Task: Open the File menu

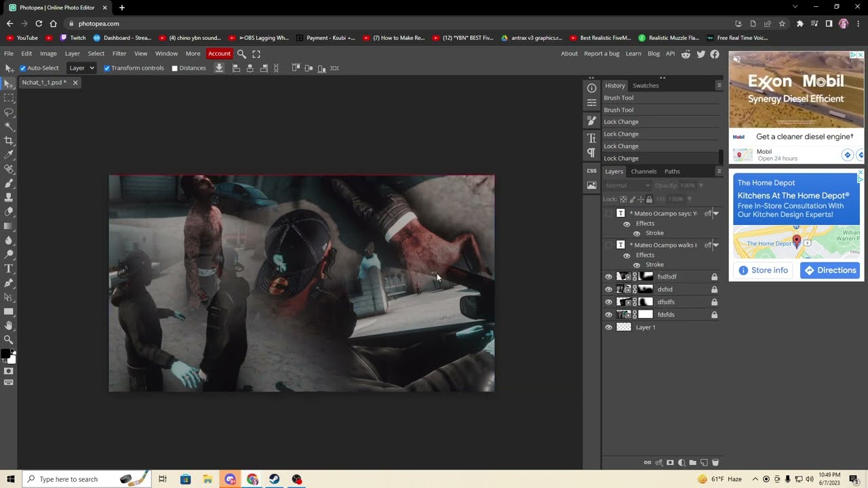Action: click(x=9, y=54)
